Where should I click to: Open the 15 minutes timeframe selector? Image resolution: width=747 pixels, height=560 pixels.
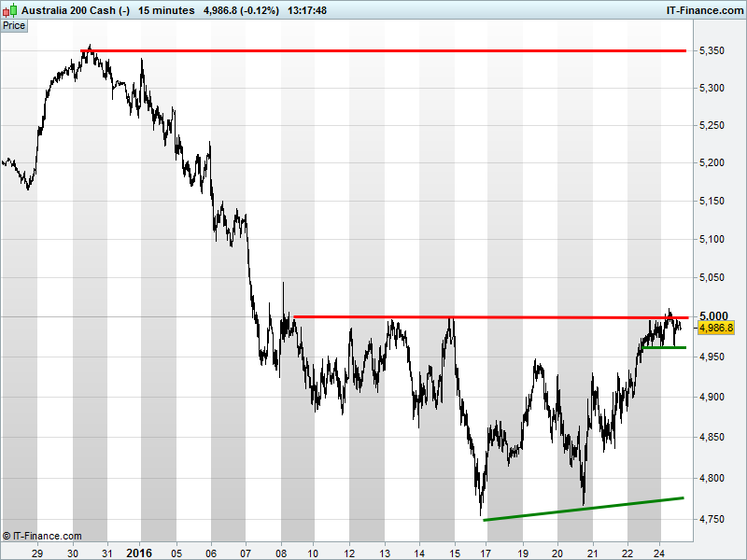166,10
